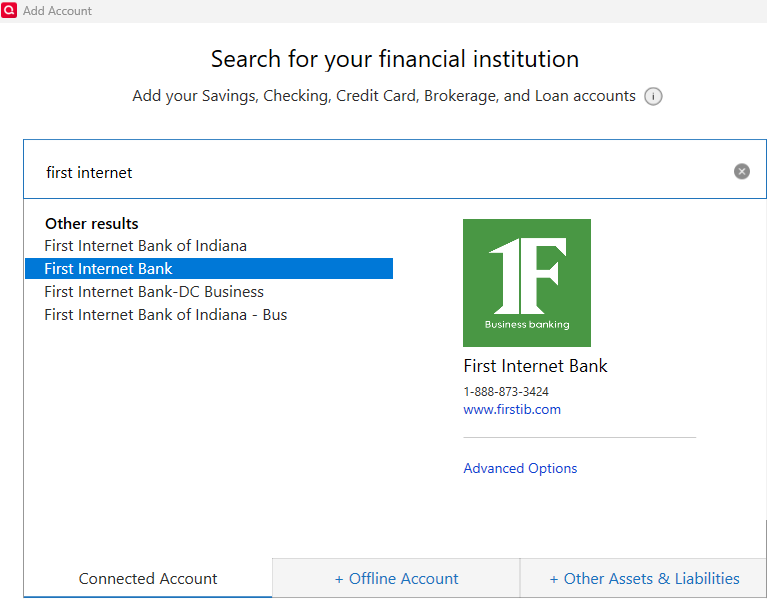Click the First Internet Bank details title
767x602 pixels.
click(x=535, y=366)
